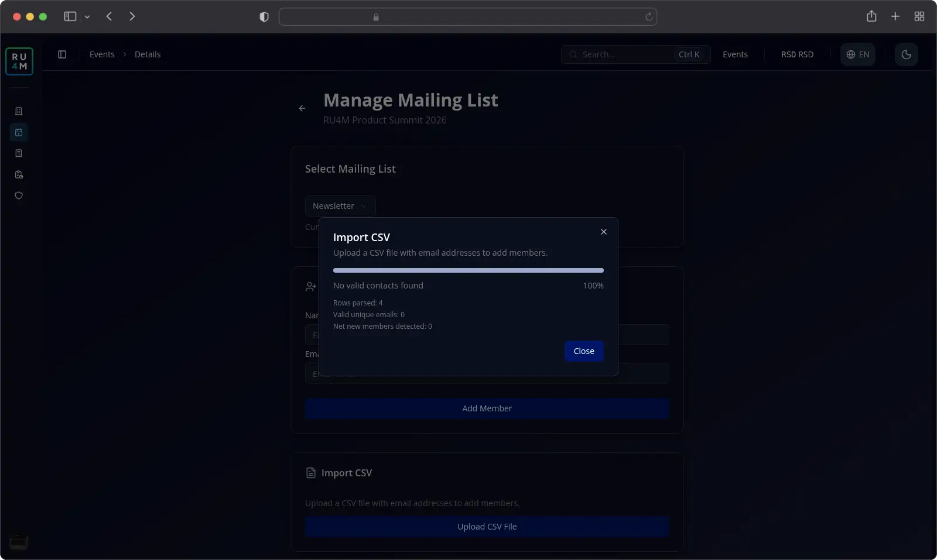Click the Add Member button
Screen dimensions: 937x560
click(487, 408)
